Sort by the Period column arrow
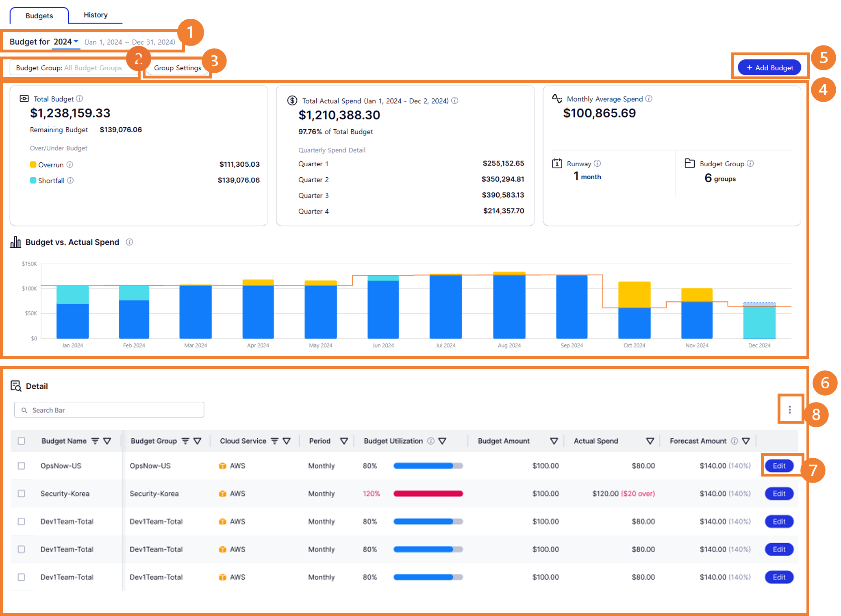Screen dimensions: 841x616 (344, 441)
